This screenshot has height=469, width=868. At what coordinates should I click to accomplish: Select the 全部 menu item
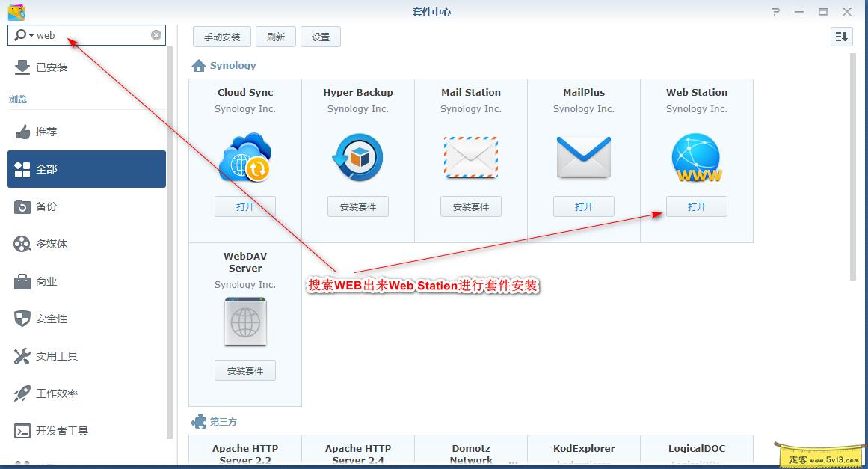click(45, 168)
